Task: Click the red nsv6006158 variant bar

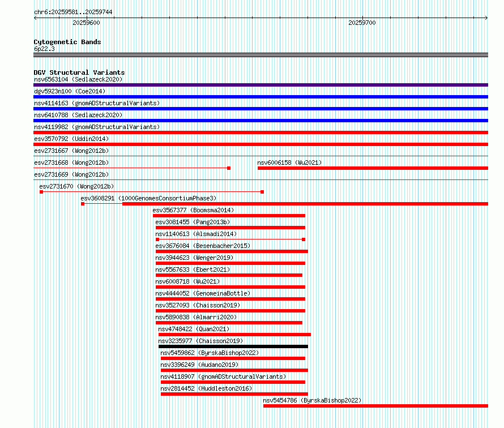Action: point(373,168)
